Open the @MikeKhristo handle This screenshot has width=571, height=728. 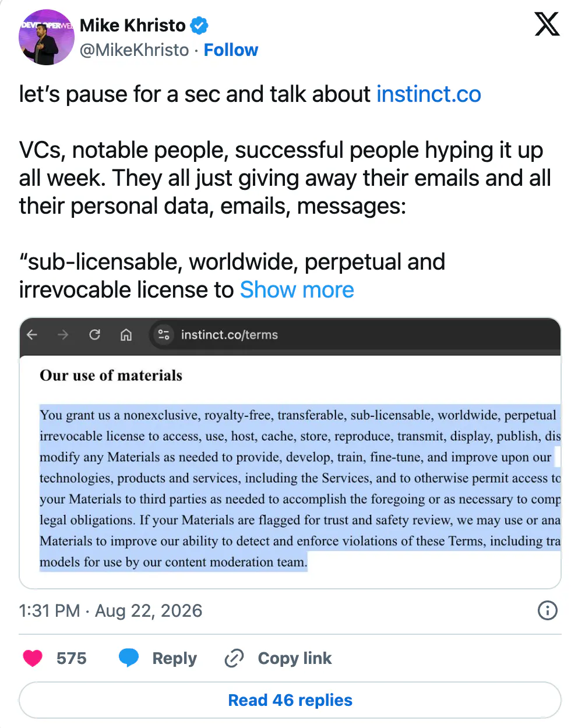(x=135, y=50)
